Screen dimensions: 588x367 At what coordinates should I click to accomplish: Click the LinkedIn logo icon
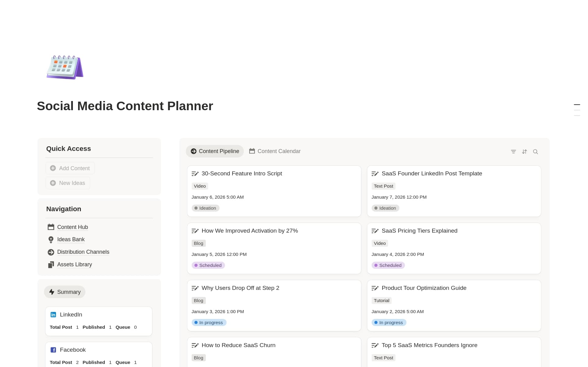click(x=53, y=315)
